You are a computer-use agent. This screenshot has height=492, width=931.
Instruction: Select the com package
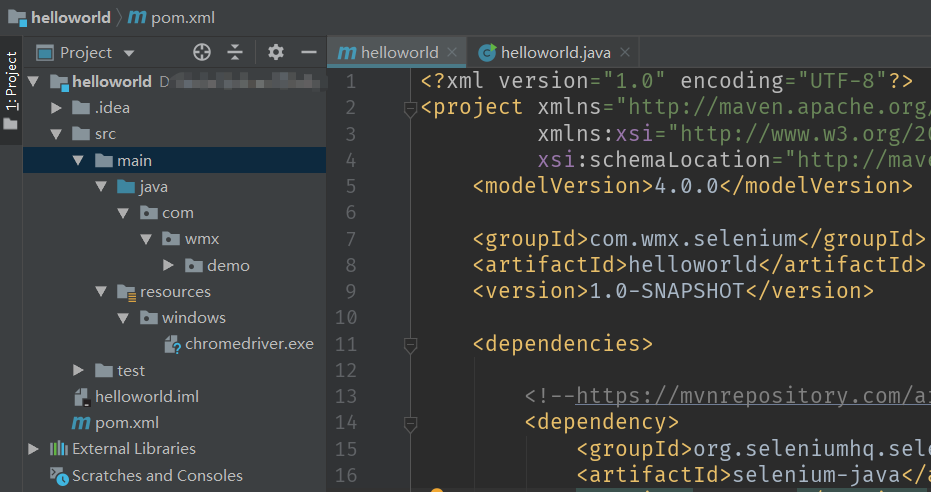178,213
